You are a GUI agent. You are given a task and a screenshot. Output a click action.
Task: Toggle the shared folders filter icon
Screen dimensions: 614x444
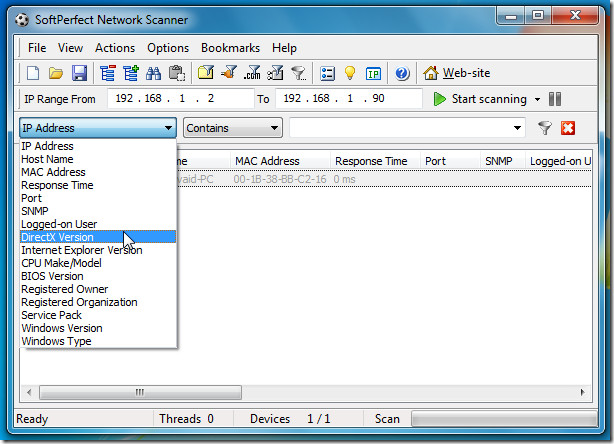(x=206, y=73)
